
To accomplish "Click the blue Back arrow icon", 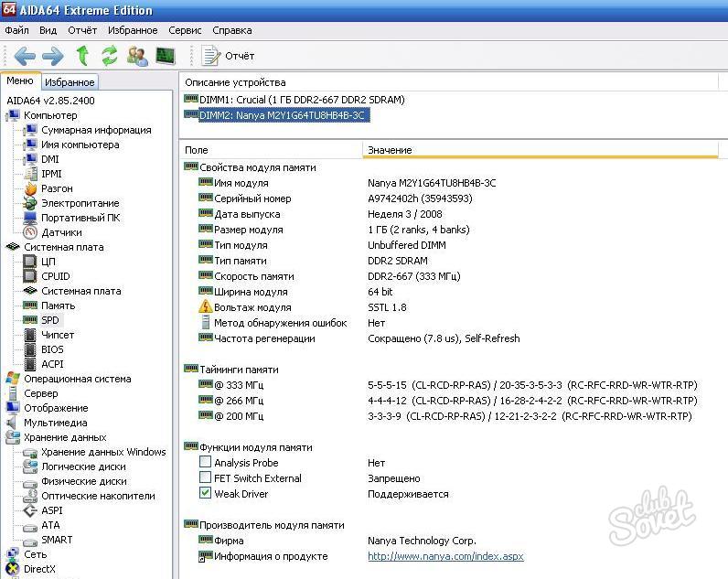I will [25, 56].
